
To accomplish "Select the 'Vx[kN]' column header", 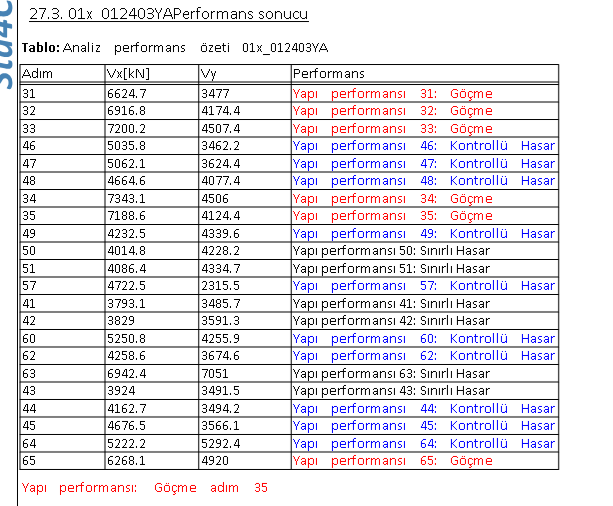I will pos(126,74).
